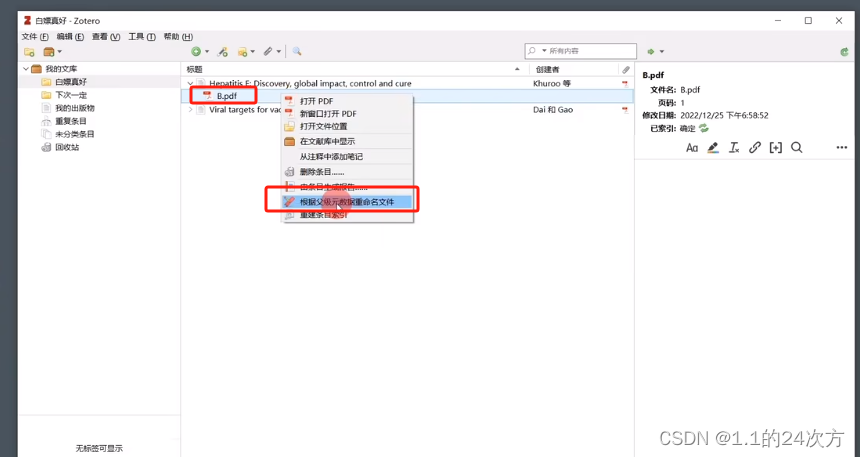Choose 在文献库中显示 from context menu
Viewport: 860px width, 457px height.
[347, 142]
